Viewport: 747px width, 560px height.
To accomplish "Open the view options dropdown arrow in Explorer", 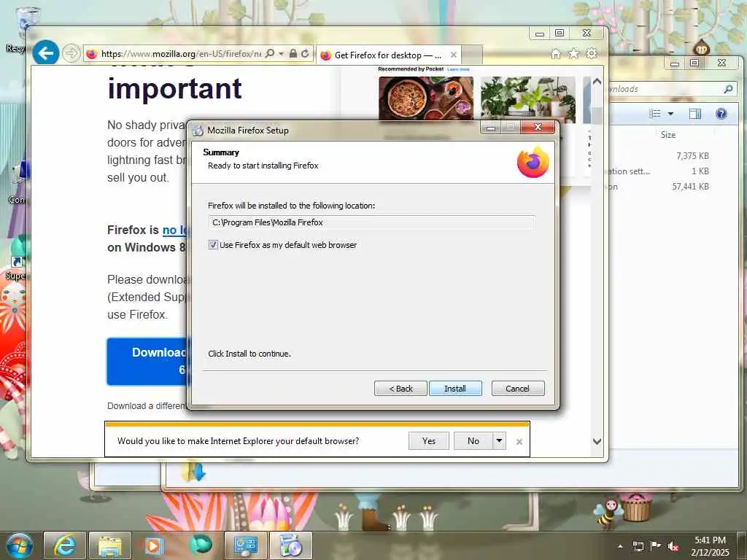I will click(671, 113).
